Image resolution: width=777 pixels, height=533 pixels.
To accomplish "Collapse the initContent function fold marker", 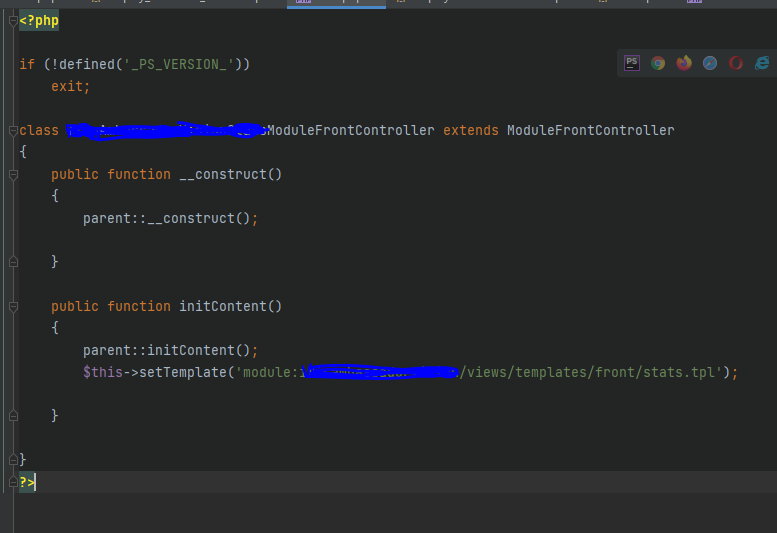I will (x=13, y=307).
